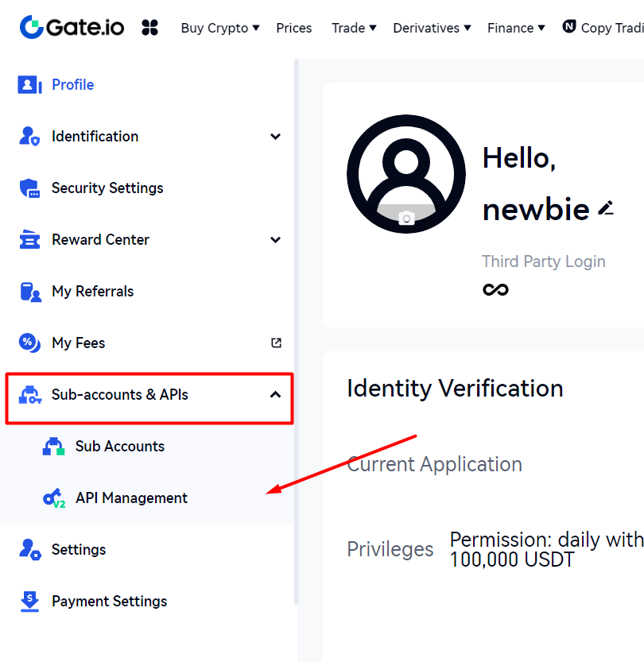Expand the Identification section chevron
Screen dimensions: 644x662
[x=275, y=137]
